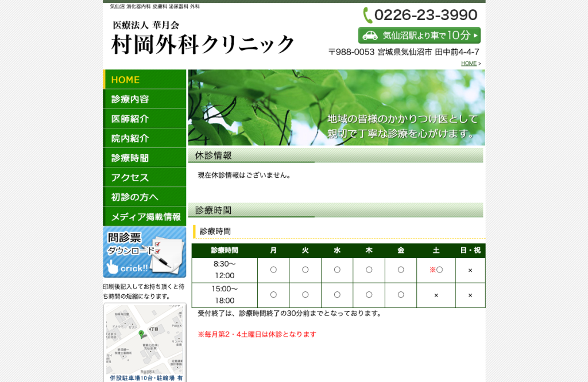Click the 木 column header

click(x=369, y=251)
